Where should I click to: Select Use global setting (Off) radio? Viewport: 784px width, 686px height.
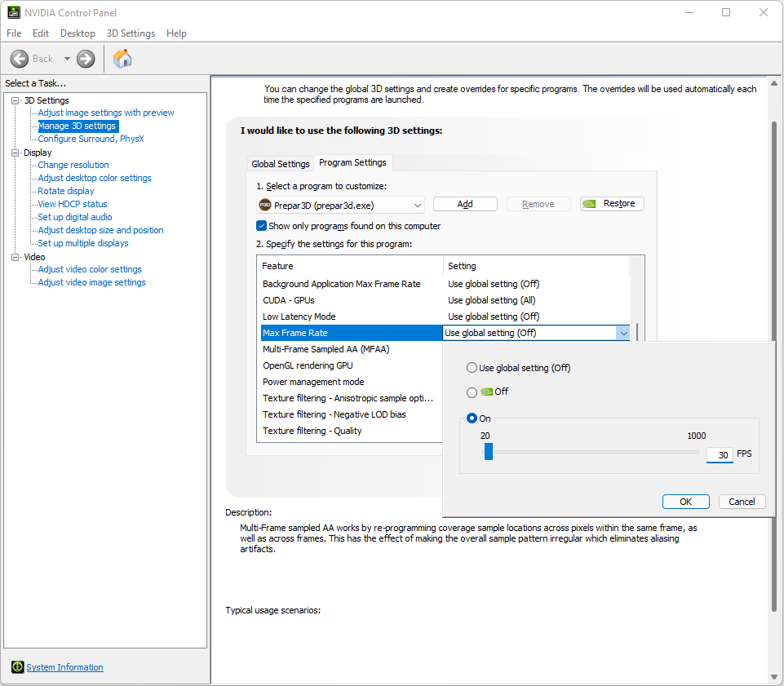pos(472,368)
